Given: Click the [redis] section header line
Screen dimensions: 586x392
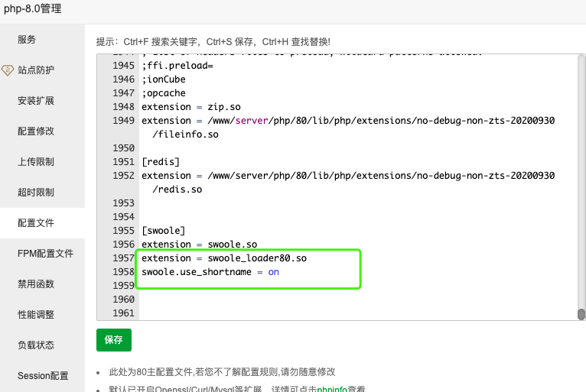Looking at the screenshot, I should pyautogui.click(x=161, y=162).
